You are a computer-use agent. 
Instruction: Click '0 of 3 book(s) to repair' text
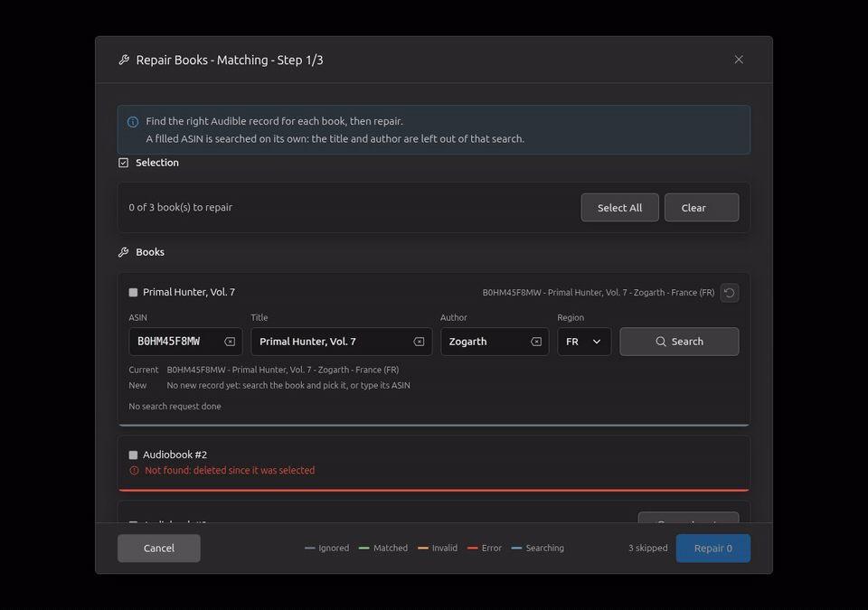tap(181, 208)
